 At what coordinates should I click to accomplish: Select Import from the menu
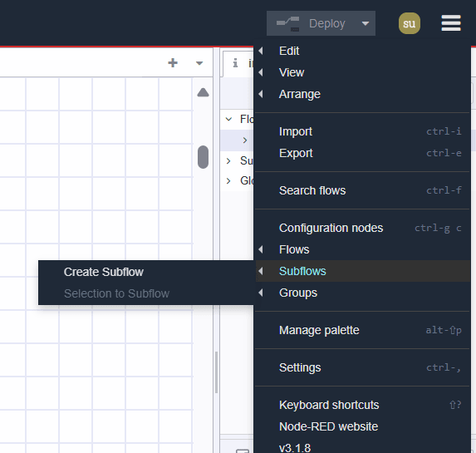[362, 131]
